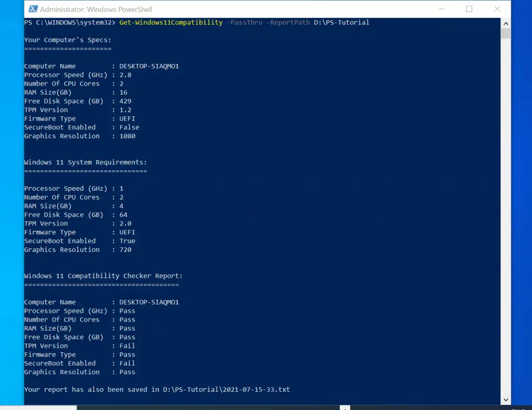Click the processor speed value 2.8

[125, 75]
